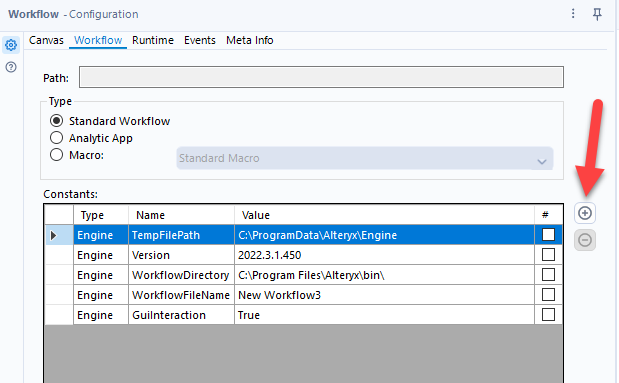
Task: Click the Type column header
Action: pyautogui.click(x=101, y=215)
